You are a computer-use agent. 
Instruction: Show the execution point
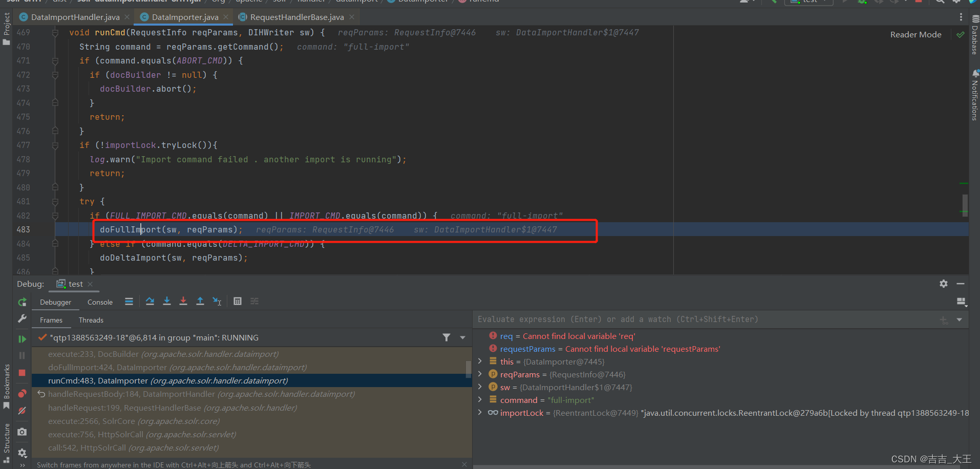pos(129,302)
